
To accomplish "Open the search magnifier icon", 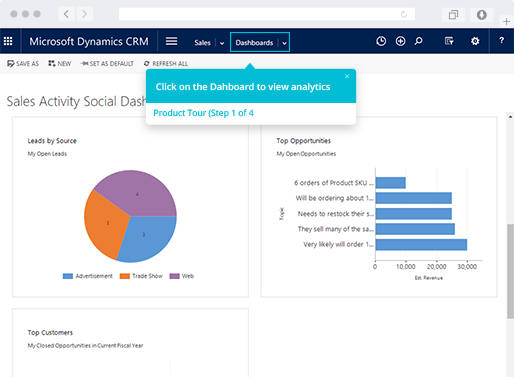I will point(419,41).
